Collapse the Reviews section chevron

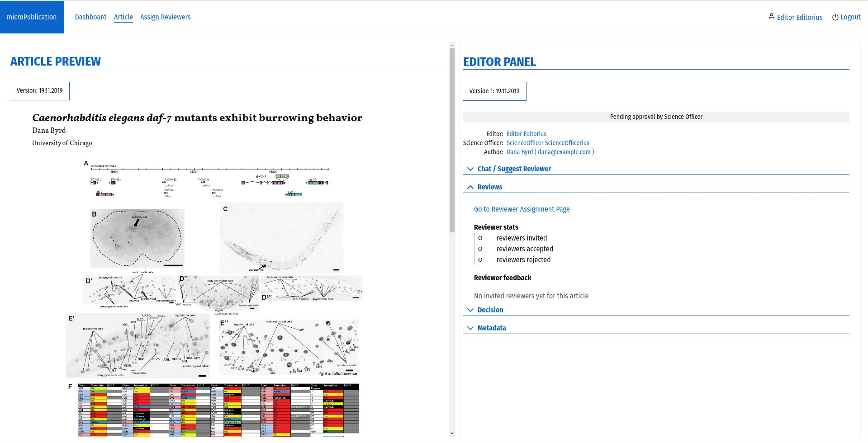(x=470, y=187)
